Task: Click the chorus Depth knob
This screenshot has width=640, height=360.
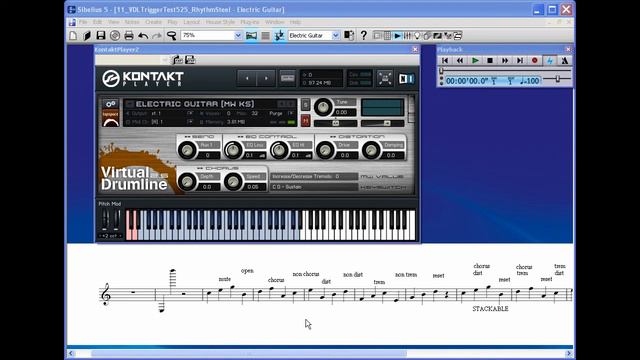Action: click(187, 182)
